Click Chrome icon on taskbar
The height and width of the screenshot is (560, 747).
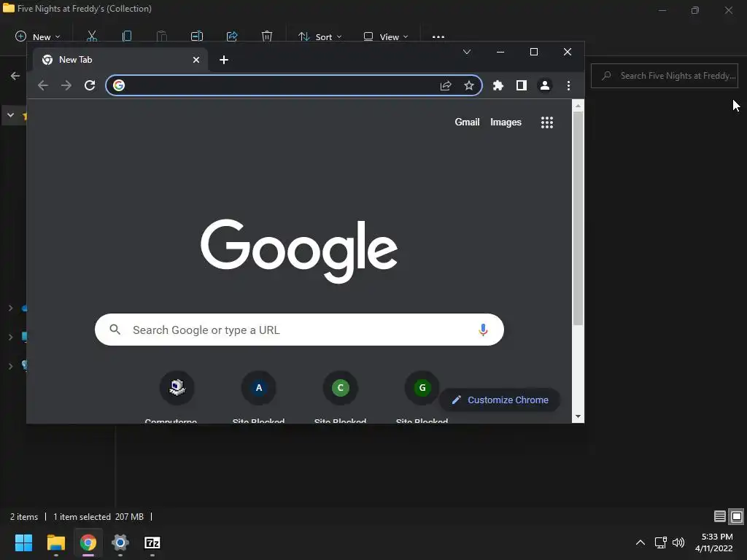pyautogui.click(x=88, y=542)
